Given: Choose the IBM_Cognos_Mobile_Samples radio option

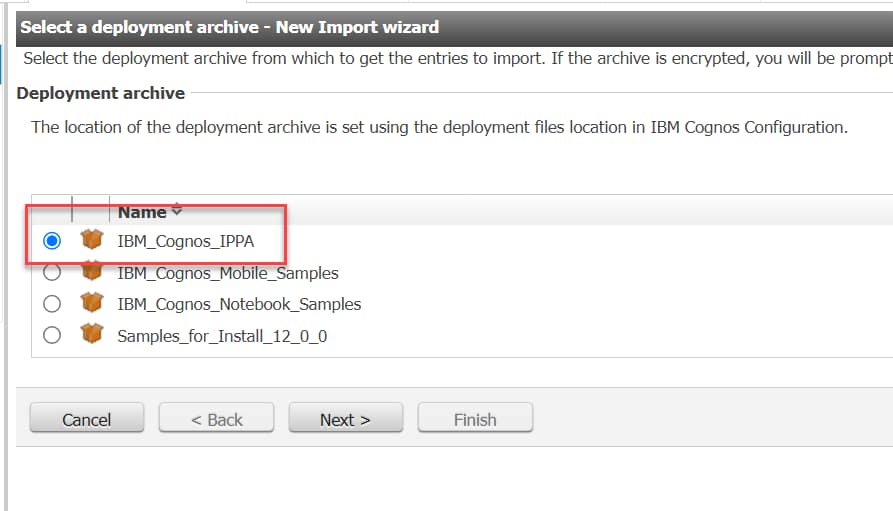Looking at the screenshot, I should (52, 272).
